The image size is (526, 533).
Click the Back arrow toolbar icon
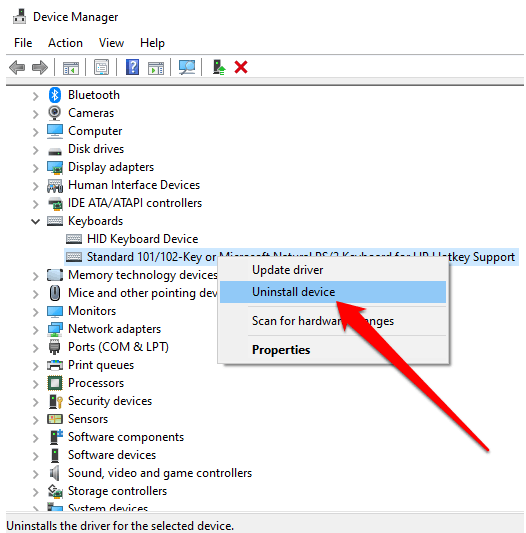coord(17,67)
